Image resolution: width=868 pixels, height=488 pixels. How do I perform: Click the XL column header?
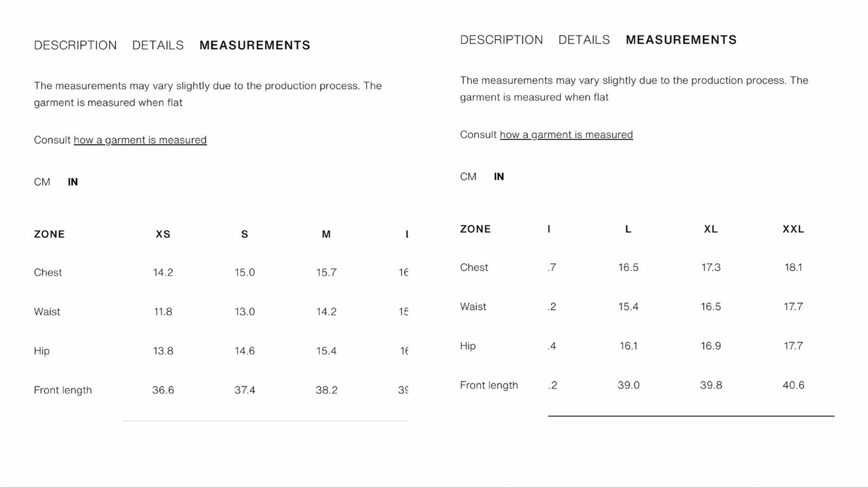[711, 229]
